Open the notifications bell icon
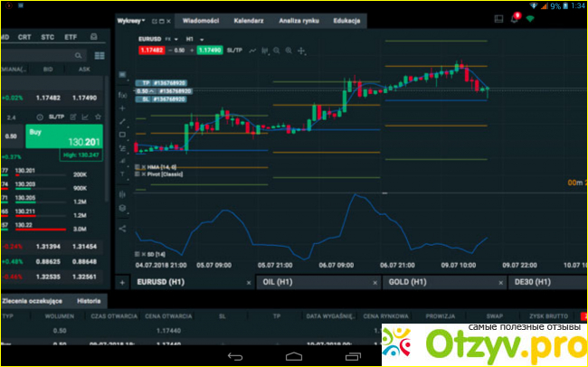The width and height of the screenshot is (588, 367). pos(516,16)
